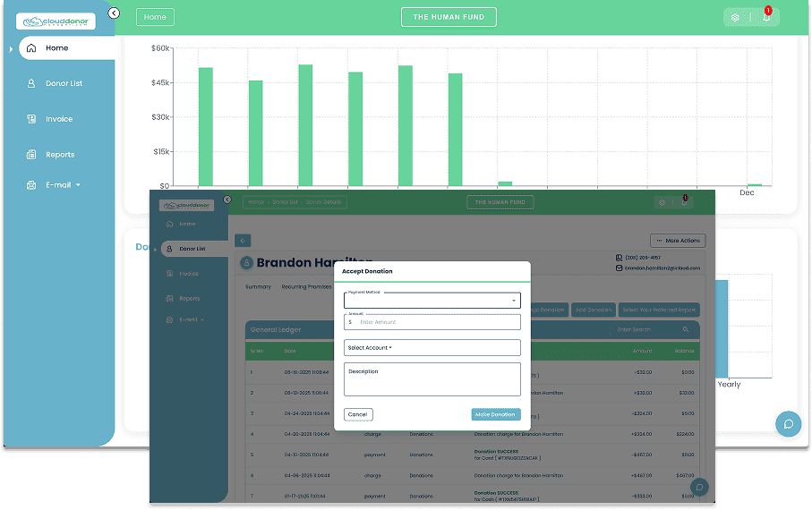Click THE HUMAN FUND button in the Donor Details header

point(500,202)
